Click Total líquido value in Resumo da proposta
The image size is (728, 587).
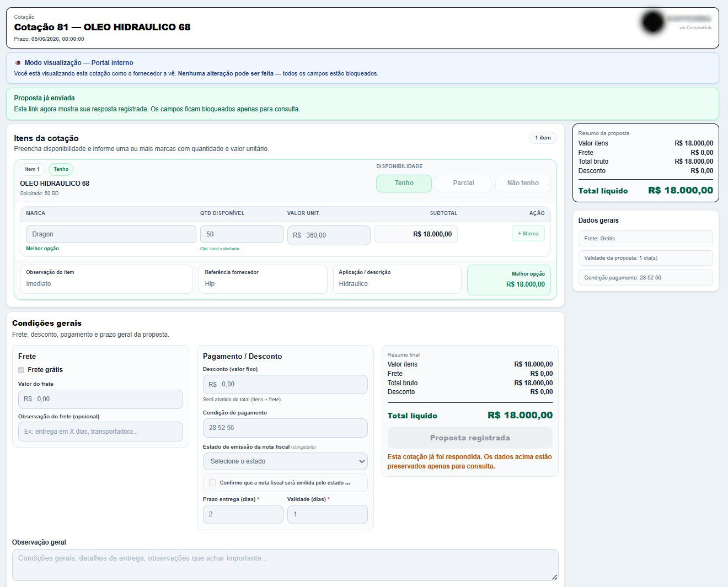(680, 191)
